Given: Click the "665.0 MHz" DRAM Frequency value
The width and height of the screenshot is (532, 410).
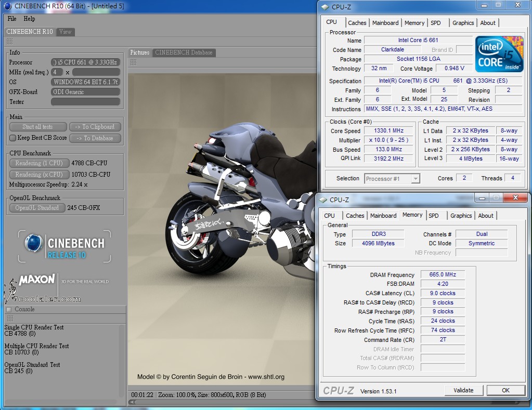Looking at the screenshot, I should coord(443,274).
